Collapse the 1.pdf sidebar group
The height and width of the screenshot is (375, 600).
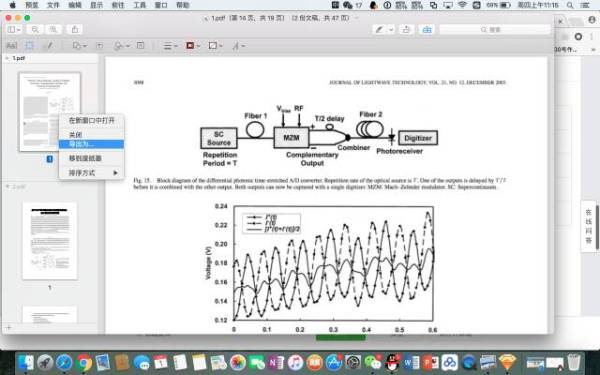[7, 58]
